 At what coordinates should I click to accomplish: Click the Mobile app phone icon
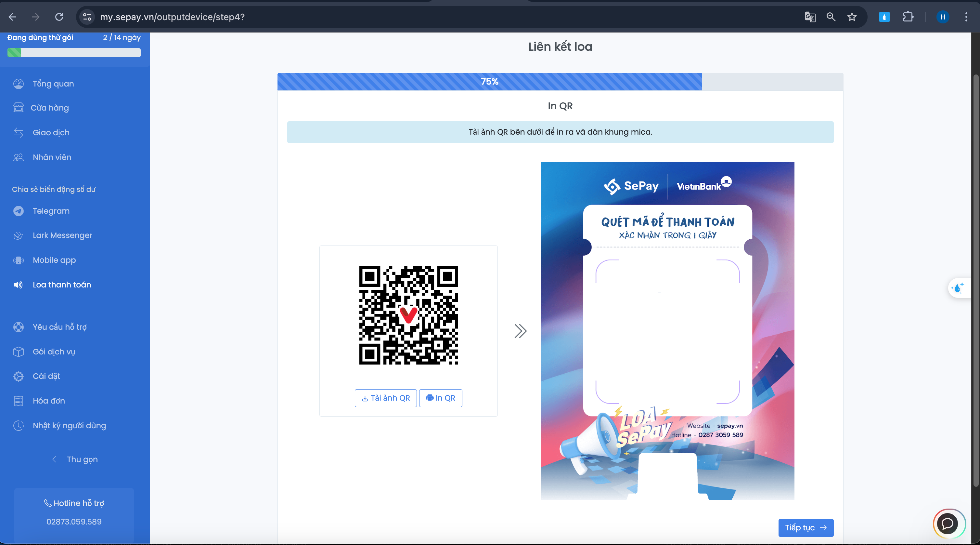coord(18,260)
